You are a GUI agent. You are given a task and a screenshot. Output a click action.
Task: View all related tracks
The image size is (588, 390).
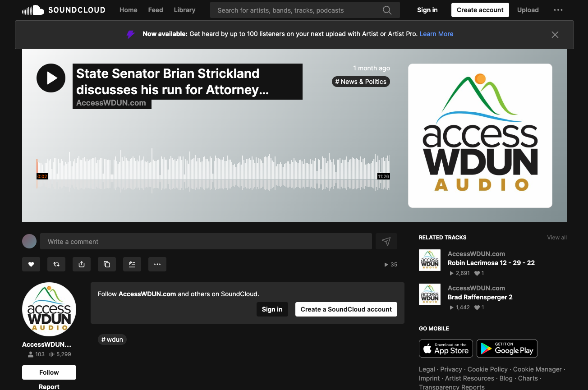(557, 238)
